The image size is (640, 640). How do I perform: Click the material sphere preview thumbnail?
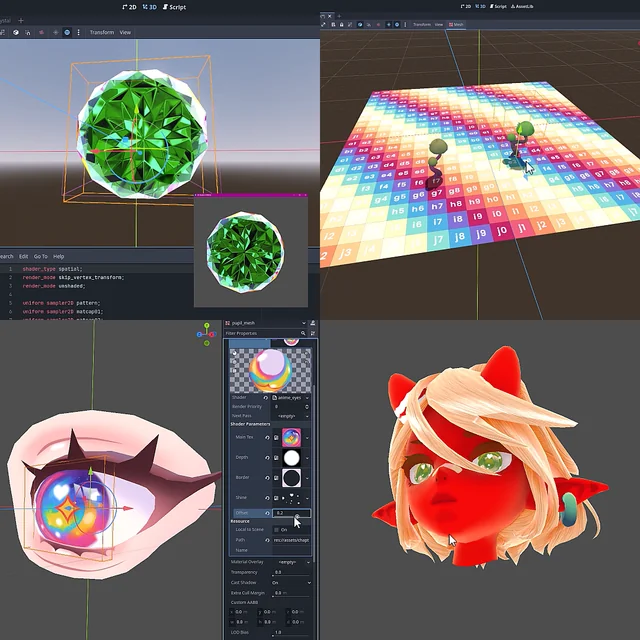tap(271, 370)
